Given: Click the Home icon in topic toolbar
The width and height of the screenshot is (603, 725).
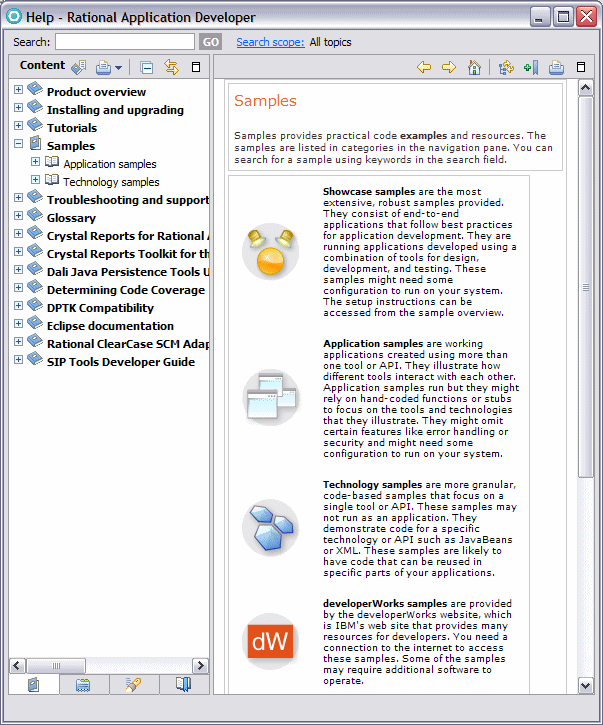Looking at the screenshot, I should coord(474,68).
